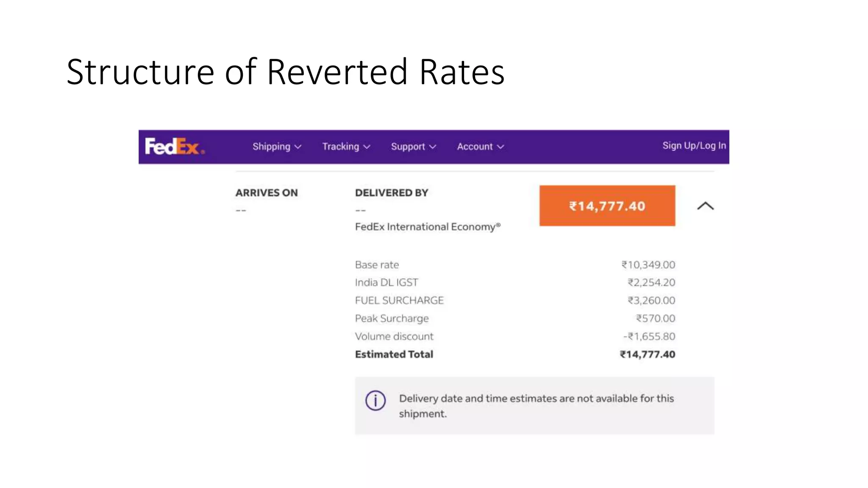Click the Base rate line item
This screenshot has width=868, height=488.
click(377, 265)
